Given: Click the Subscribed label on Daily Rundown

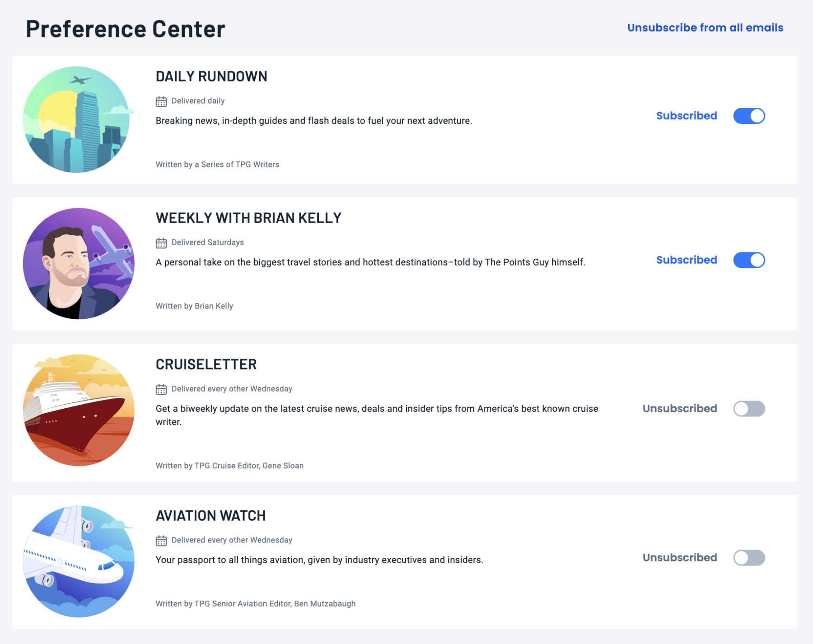Looking at the screenshot, I should coord(687,116).
